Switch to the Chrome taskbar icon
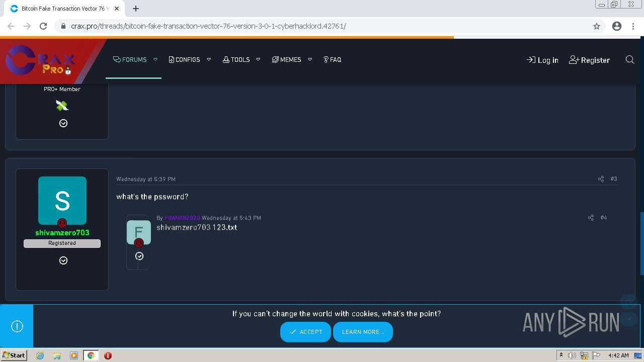Image resolution: width=644 pixels, height=362 pixels. tap(91, 355)
